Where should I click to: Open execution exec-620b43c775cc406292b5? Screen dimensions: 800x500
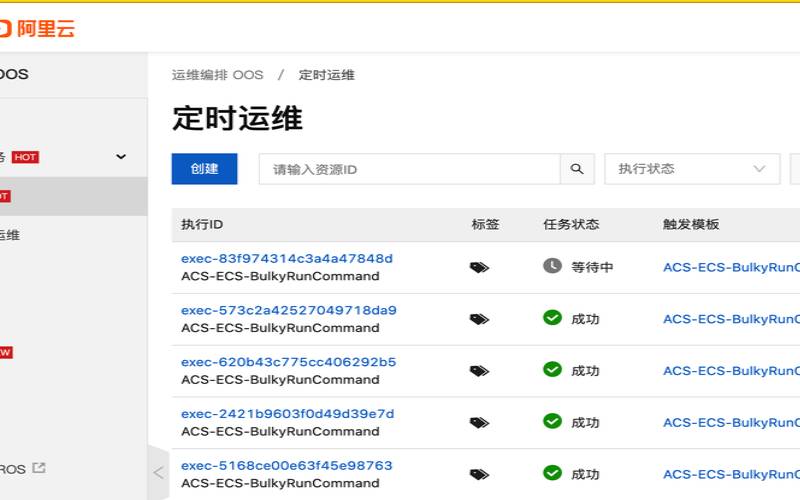pyautogui.click(x=288, y=362)
